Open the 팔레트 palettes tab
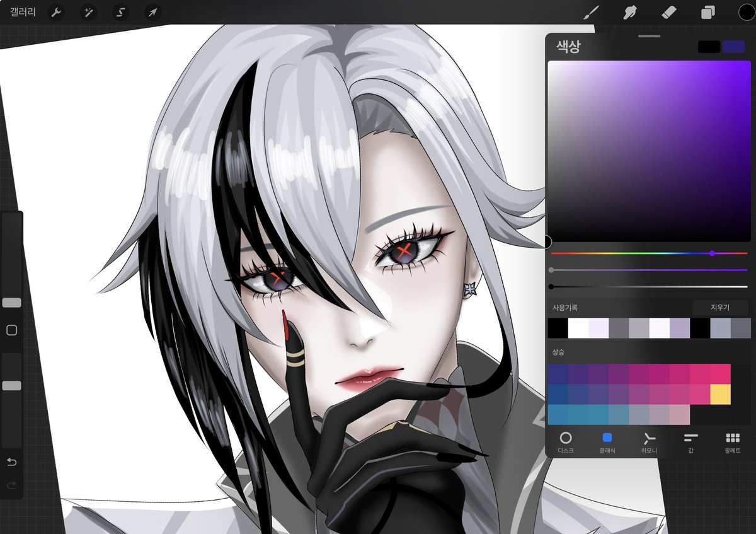756x534 pixels. (732, 443)
